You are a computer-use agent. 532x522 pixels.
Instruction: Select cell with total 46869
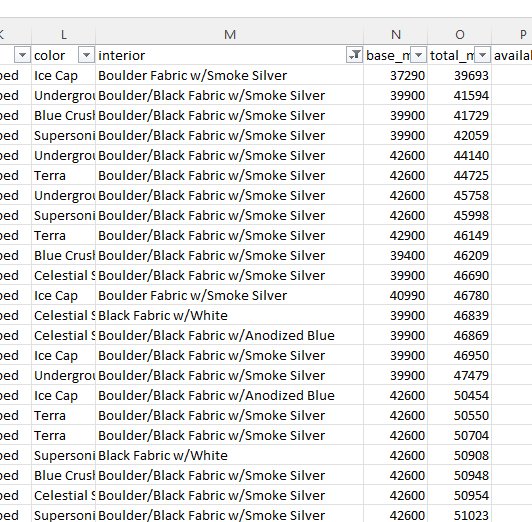pyautogui.click(x=460, y=335)
